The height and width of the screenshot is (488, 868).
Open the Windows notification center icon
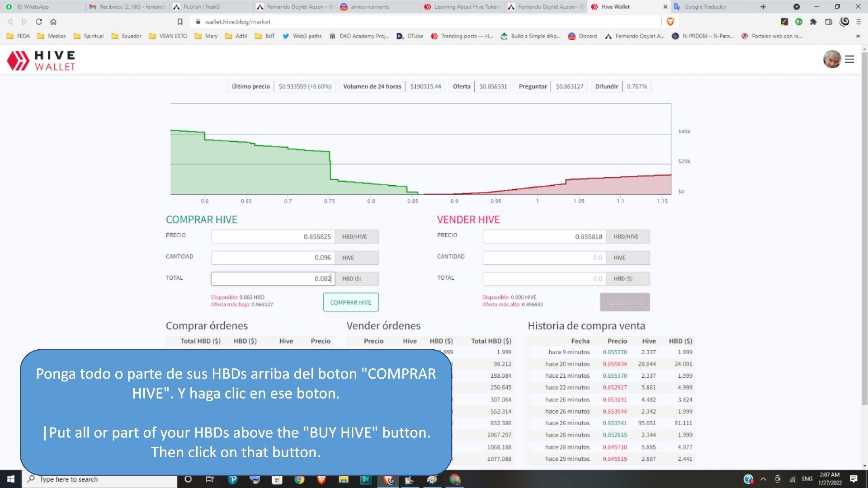[854, 479]
